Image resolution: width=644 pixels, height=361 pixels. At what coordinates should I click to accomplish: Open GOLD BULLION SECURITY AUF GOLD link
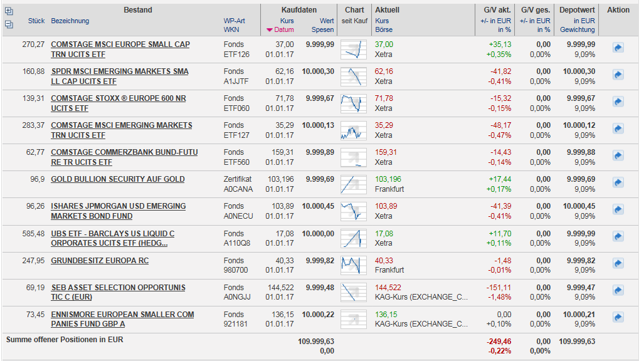tap(118, 179)
